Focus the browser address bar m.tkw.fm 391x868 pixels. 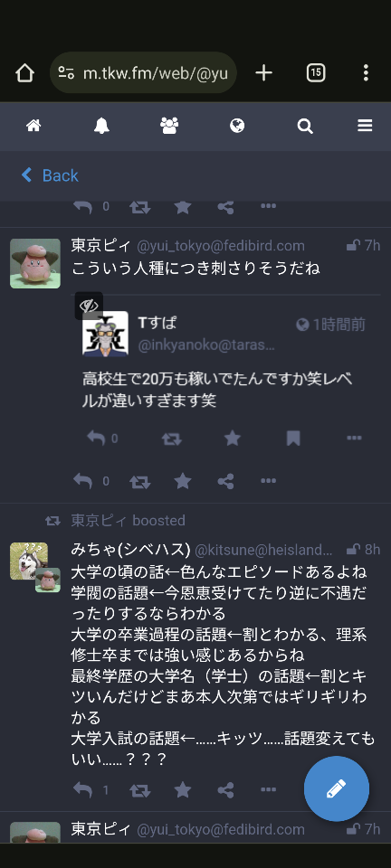click(x=143, y=72)
